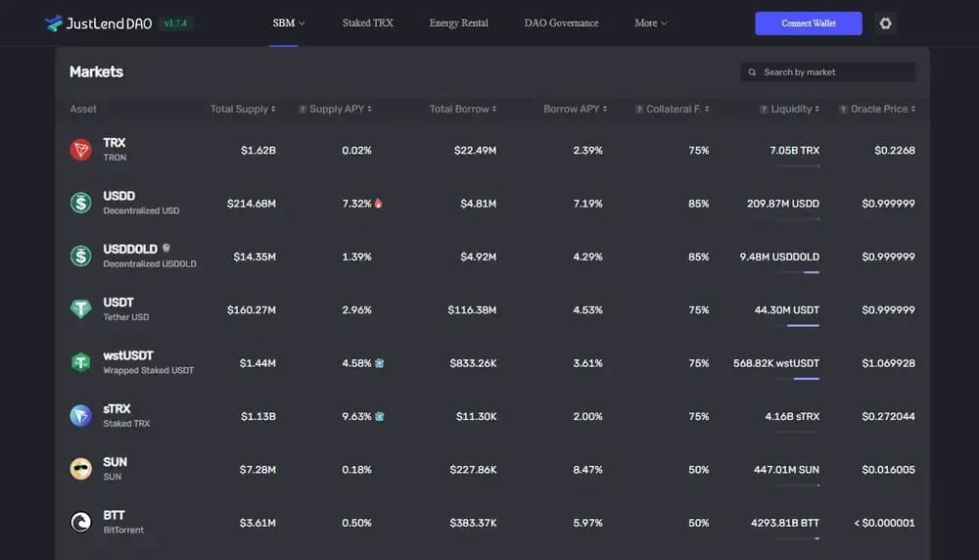This screenshot has height=560, width=979.
Task: Click the search magnifier icon
Action: [x=752, y=72]
